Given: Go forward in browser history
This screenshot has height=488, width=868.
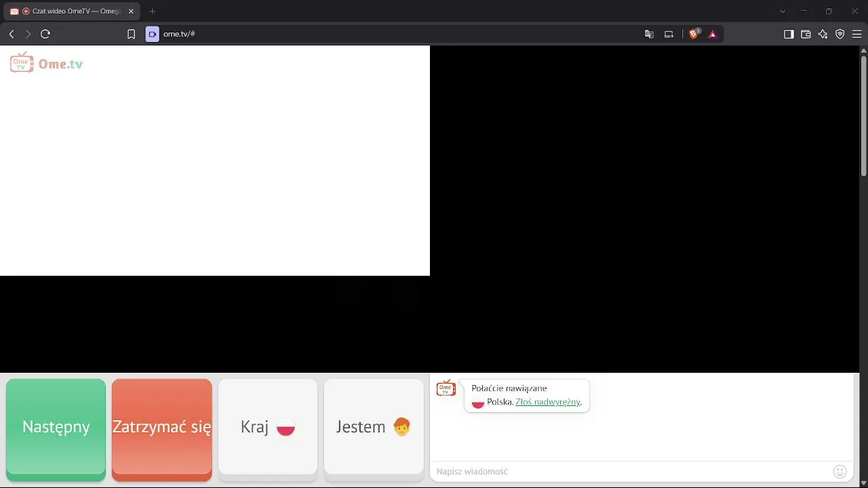Looking at the screenshot, I should (x=28, y=34).
